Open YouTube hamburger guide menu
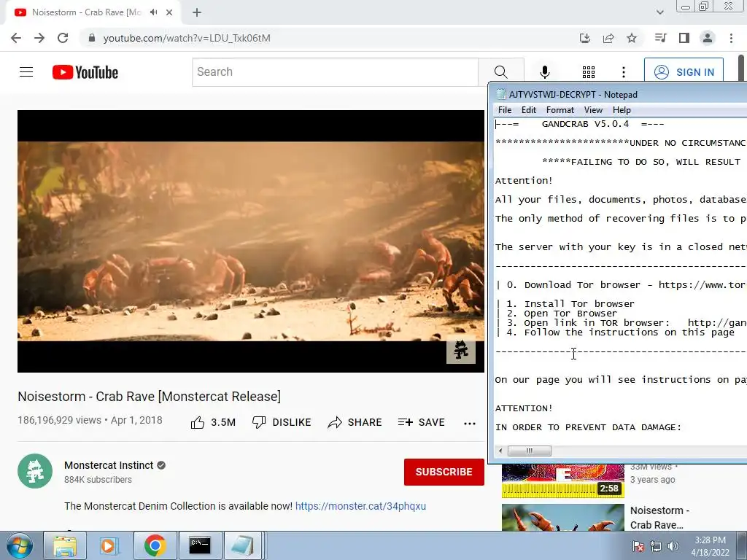 click(26, 72)
